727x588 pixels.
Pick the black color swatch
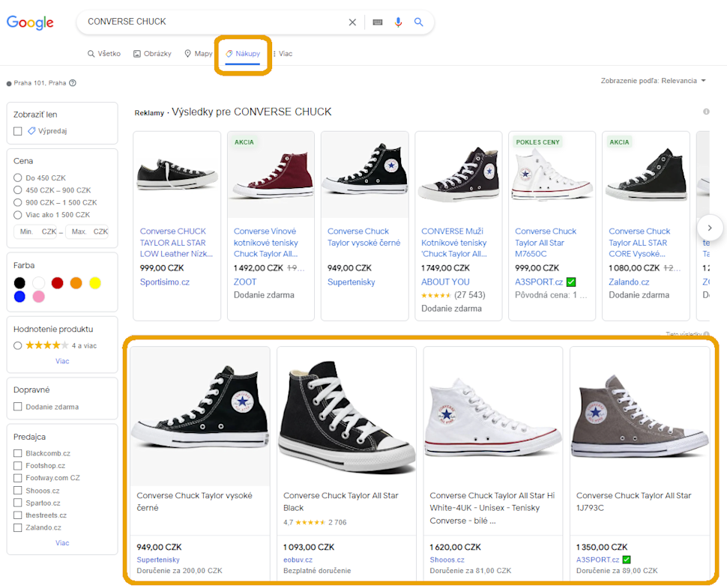click(19, 283)
